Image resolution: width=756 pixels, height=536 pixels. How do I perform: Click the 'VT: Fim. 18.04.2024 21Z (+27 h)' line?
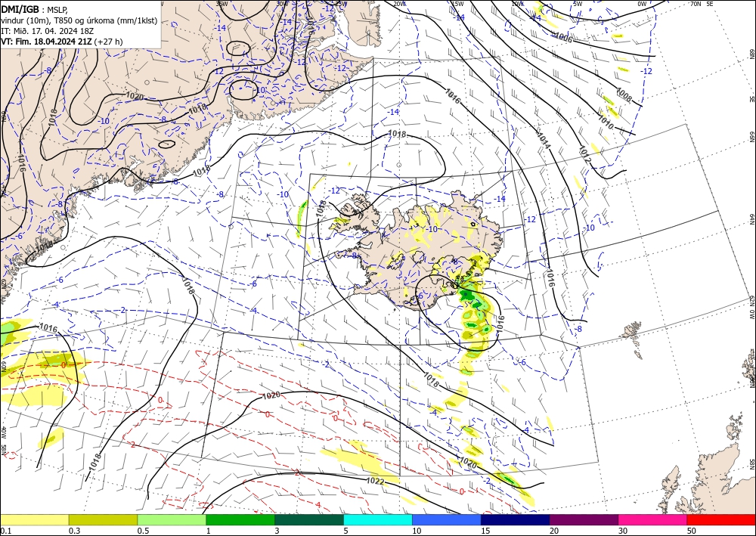coord(62,42)
